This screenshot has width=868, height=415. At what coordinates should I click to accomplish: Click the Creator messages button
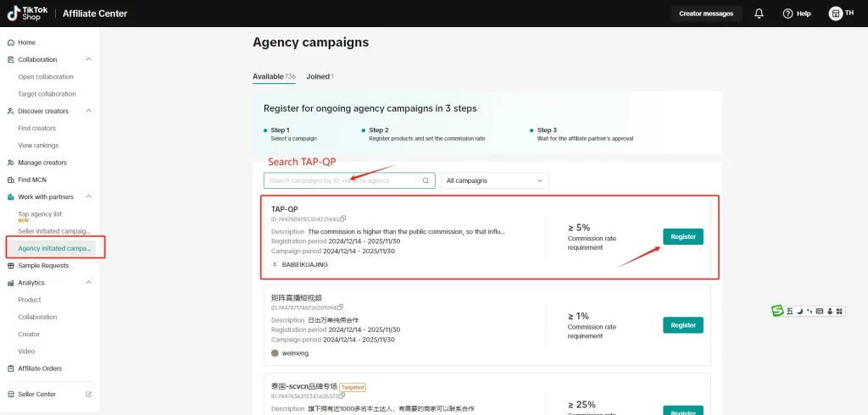coord(706,14)
